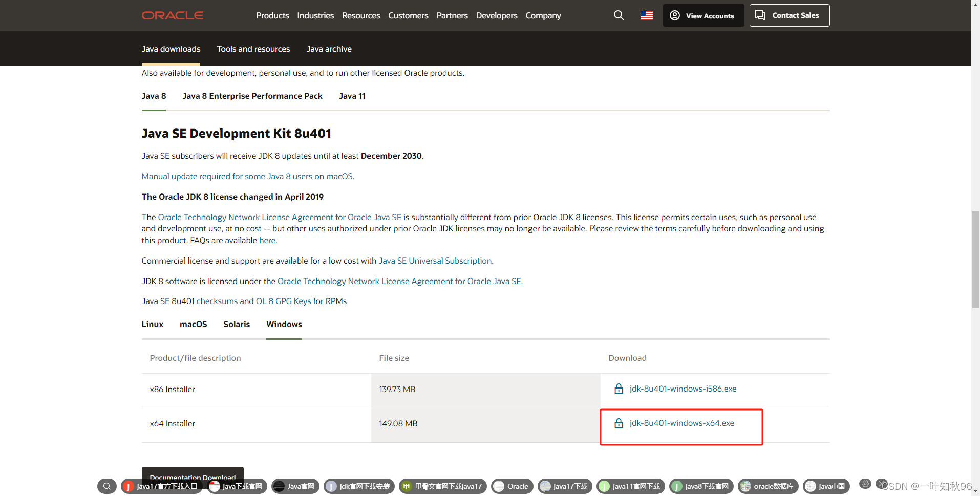Image resolution: width=980 pixels, height=496 pixels.
Task: Open the java17下载 suggestion chip
Action: 565,486
